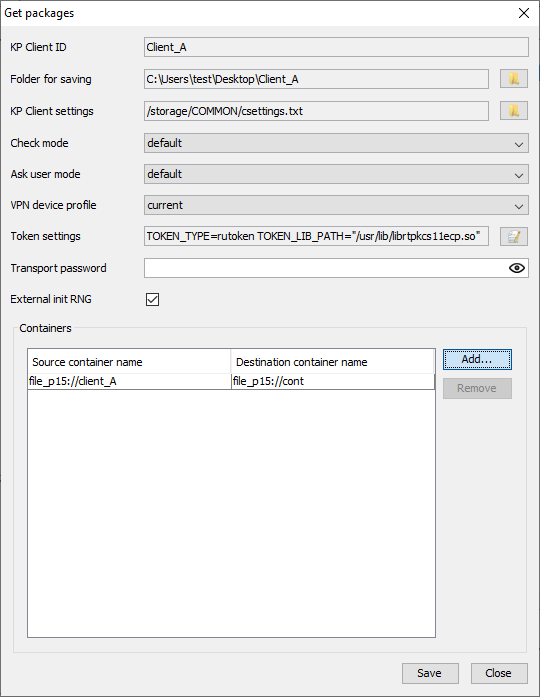Uncheck the External init RNG checkbox

coord(152,299)
